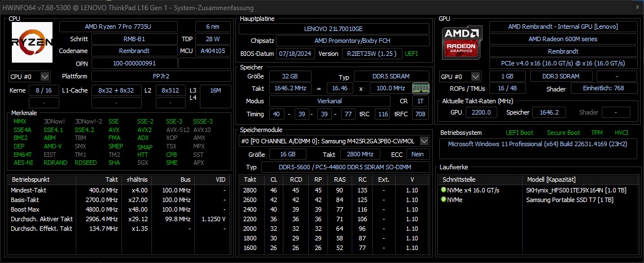The height and width of the screenshot is (263, 644).
Task: Click the AMD Rembrandt - Internal GPU [Lenovo] field
Action: click(x=563, y=27)
